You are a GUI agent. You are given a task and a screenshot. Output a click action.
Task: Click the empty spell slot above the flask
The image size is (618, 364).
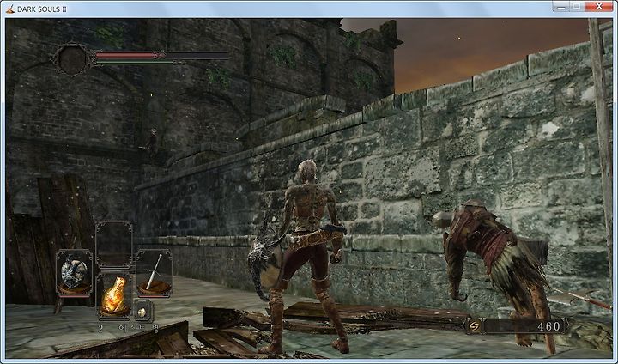pos(114,245)
